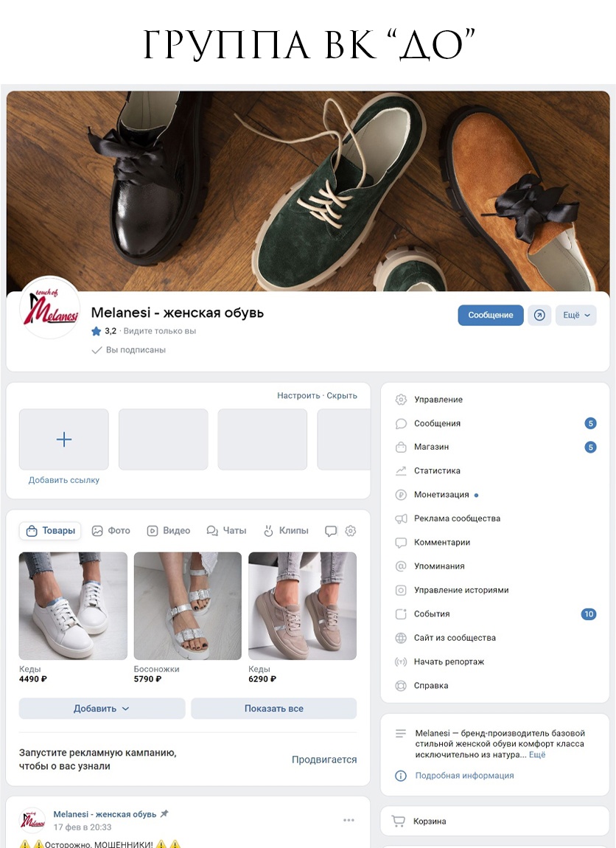Open Сообщения in the community menu
Image resolution: width=616 pixels, height=848 pixels.
[x=495, y=423]
